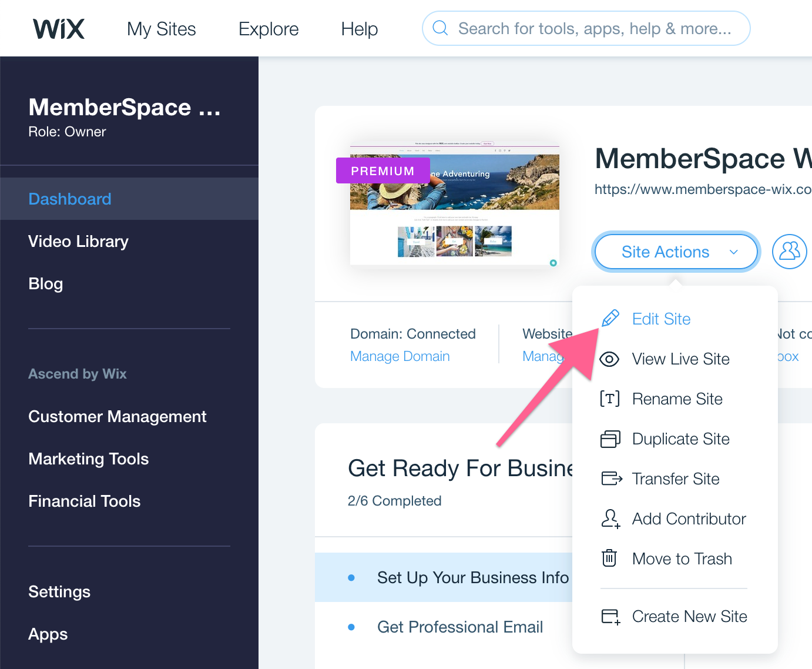Click the Ascend by Wix heading

tap(78, 374)
